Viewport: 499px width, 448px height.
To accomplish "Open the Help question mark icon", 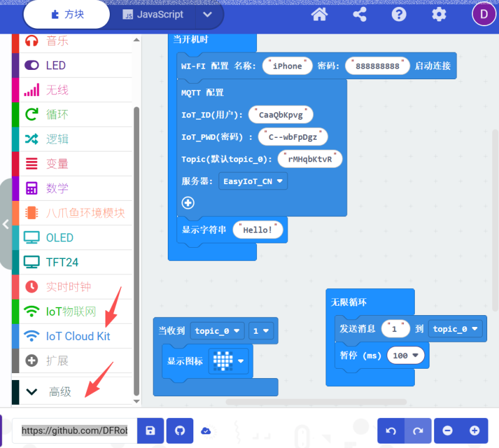I will (399, 14).
